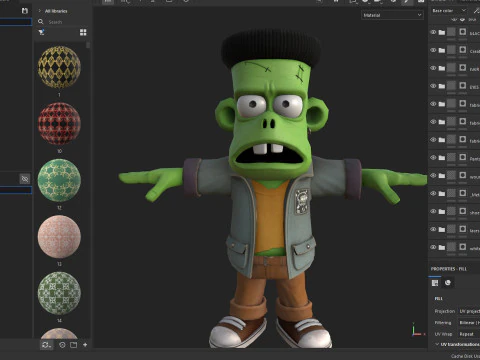This screenshot has height=360, width=480.
Task: Click the Filtering label text
Action: (443, 323)
